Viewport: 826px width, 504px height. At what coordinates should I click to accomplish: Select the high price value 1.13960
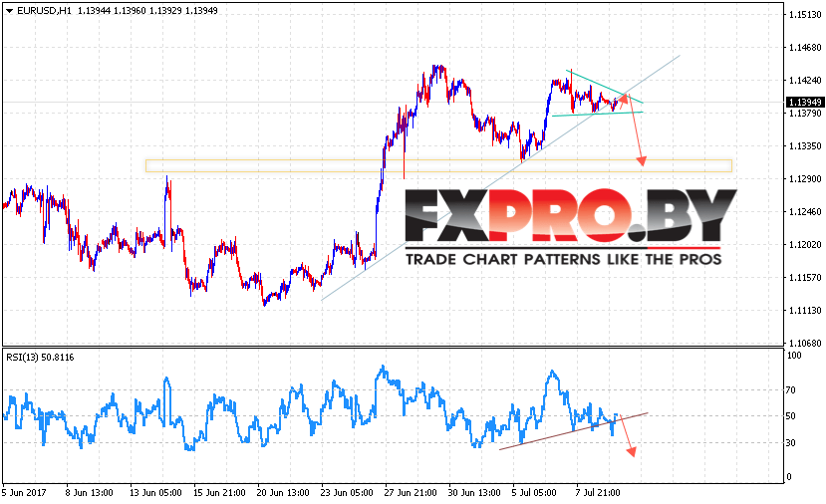point(130,11)
